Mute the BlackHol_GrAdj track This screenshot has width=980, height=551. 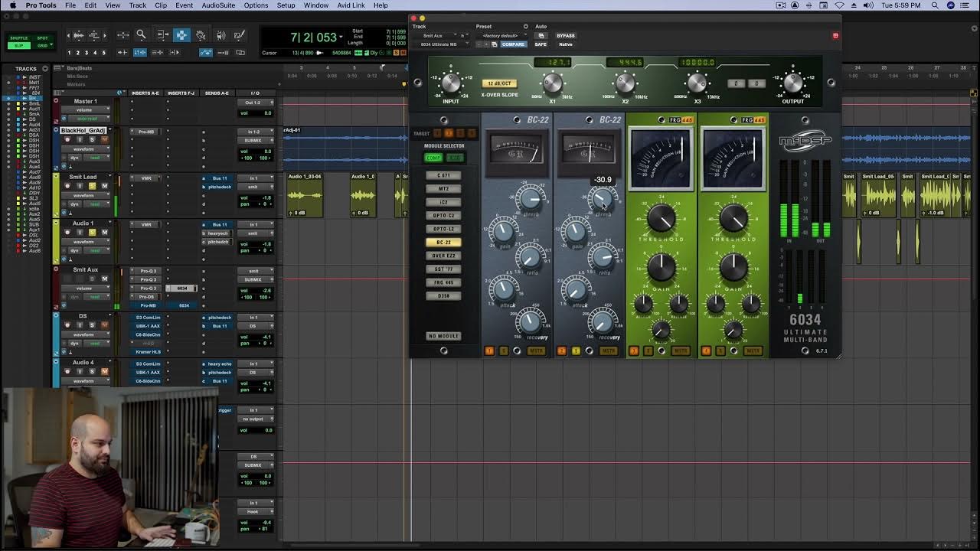tap(104, 140)
